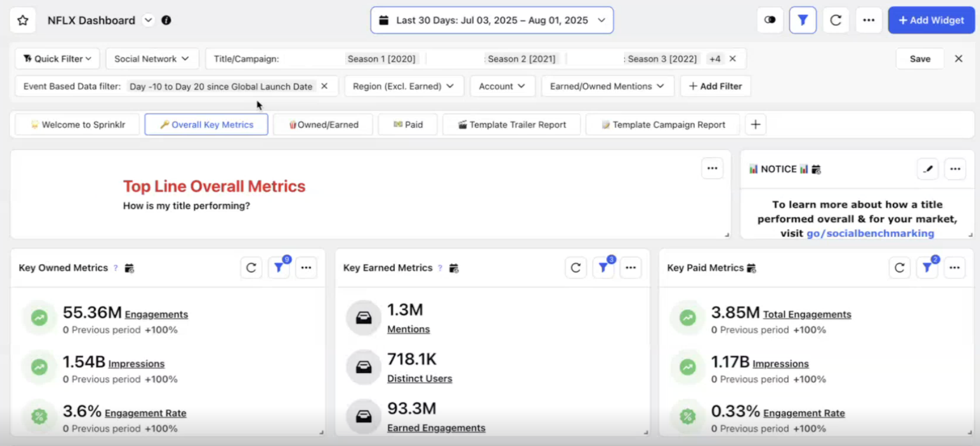Show the +4 additional campaign values
Image resolution: width=980 pixels, height=446 pixels.
714,59
